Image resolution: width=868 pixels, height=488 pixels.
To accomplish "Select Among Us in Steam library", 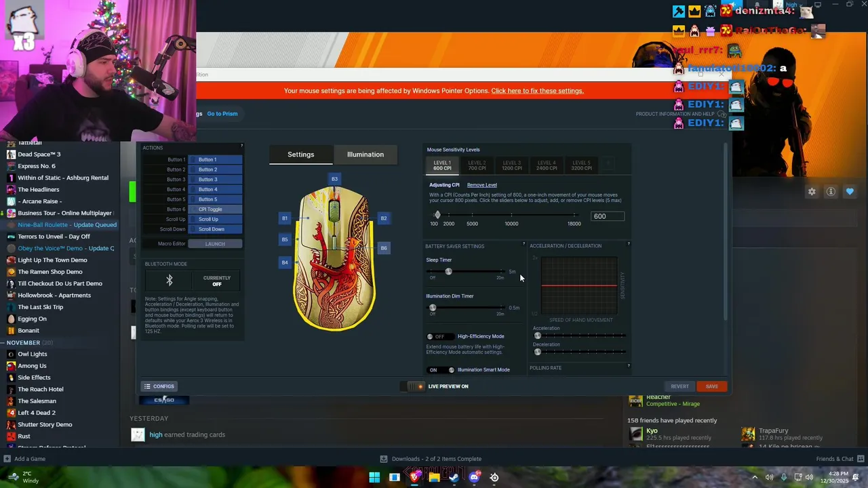I will point(32,366).
